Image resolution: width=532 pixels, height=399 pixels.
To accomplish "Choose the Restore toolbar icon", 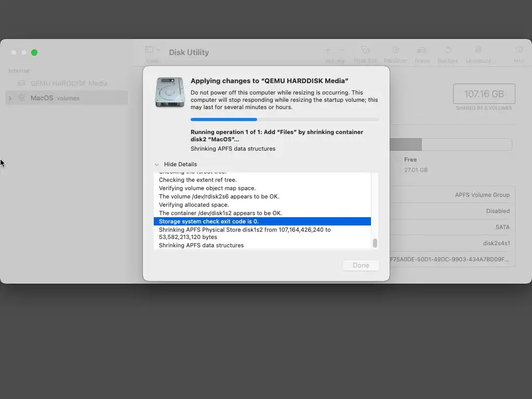I will click(448, 50).
